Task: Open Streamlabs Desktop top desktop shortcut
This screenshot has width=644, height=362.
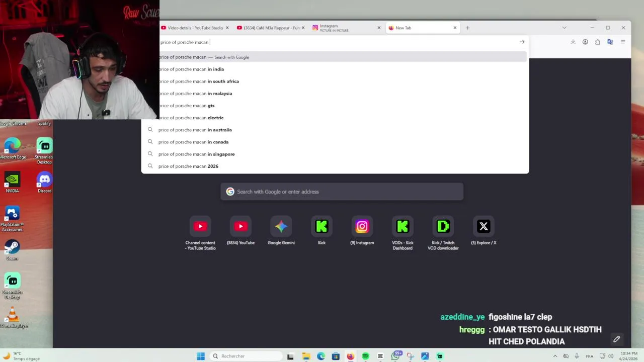Action: point(44,151)
